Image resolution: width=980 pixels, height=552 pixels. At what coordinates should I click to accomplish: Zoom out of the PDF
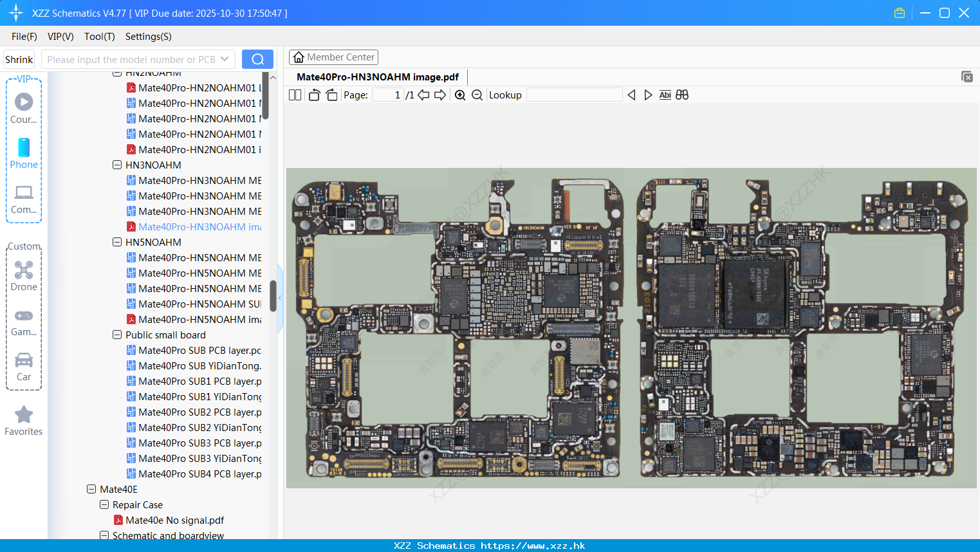(x=477, y=95)
